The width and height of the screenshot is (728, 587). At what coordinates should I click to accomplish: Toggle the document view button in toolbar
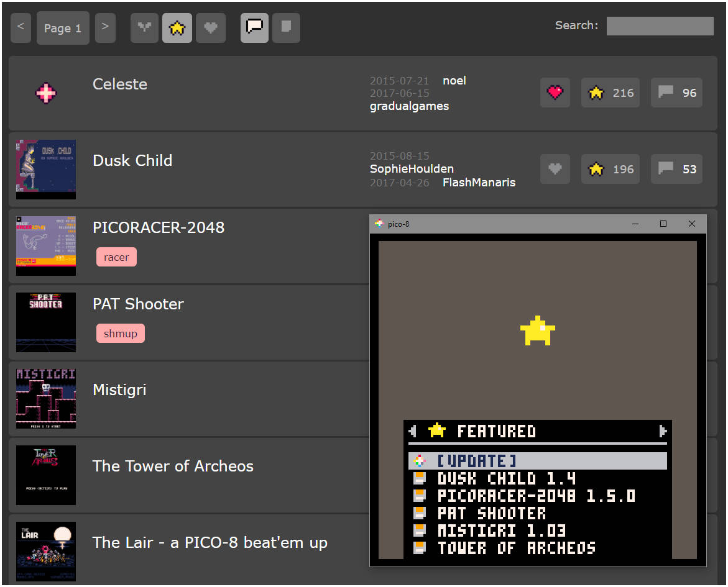click(286, 28)
